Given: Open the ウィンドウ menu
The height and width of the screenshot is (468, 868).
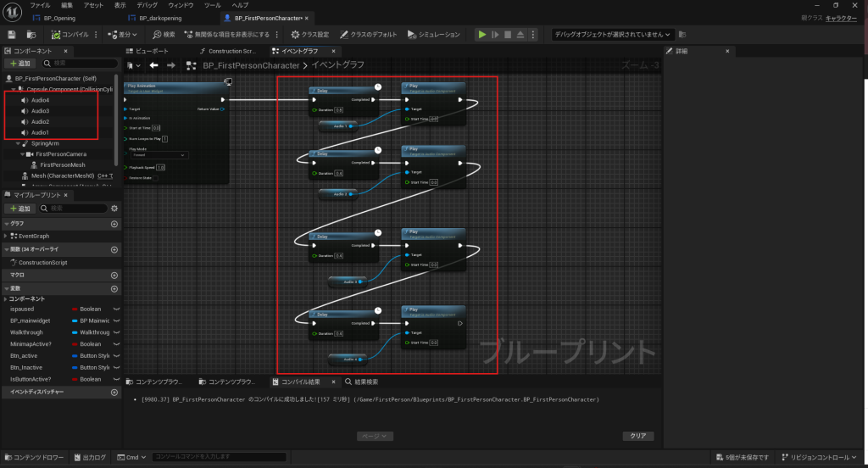Looking at the screenshot, I should pos(181,5).
